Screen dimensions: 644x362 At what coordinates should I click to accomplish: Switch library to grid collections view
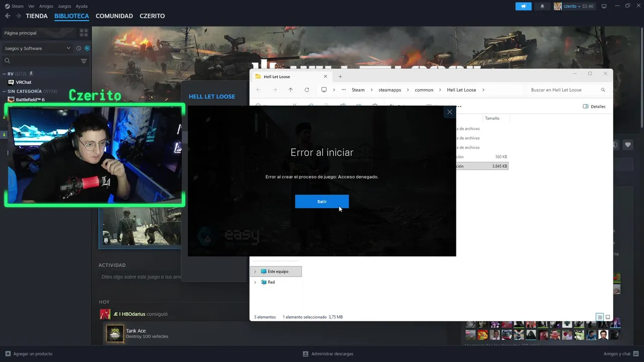84,33
